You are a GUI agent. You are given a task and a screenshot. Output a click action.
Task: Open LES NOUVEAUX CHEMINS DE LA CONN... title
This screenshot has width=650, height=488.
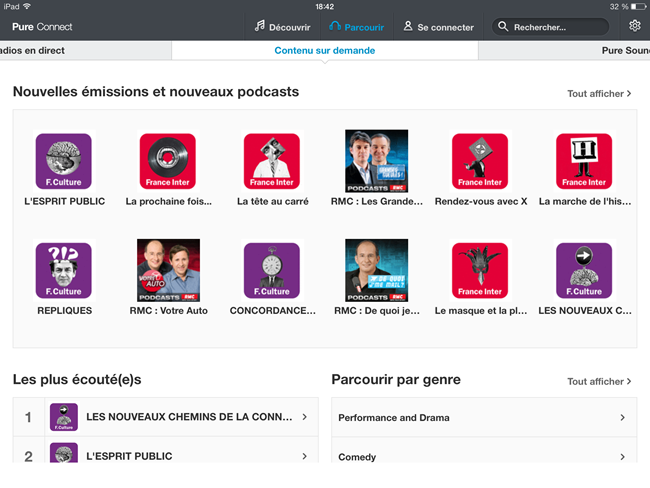tap(189, 417)
